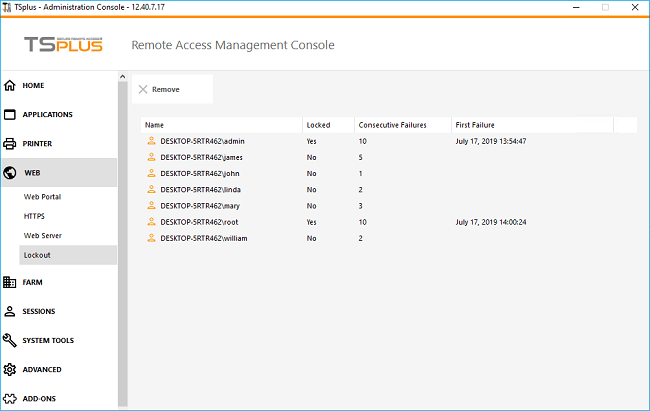Viewport: 650px width, 411px height.
Task: Click Locked value Yes for root
Action: coord(311,222)
